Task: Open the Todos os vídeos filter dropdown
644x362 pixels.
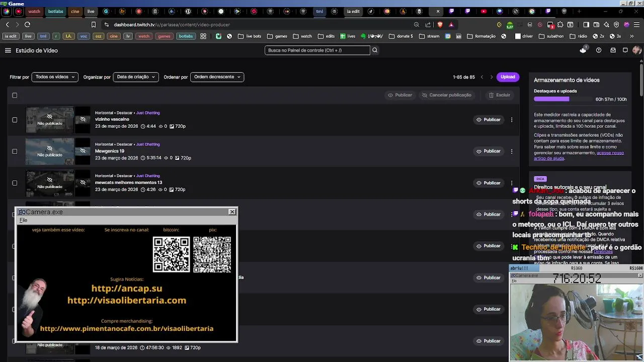Action: pos(55,77)
